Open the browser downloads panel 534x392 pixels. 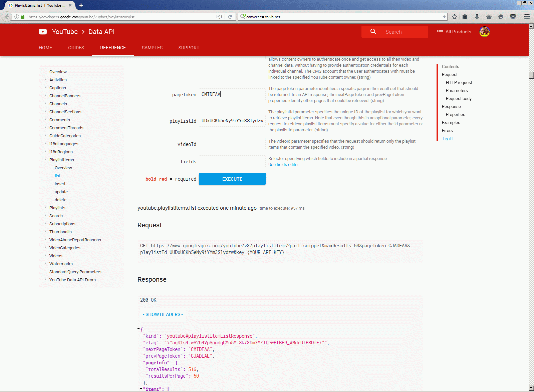(477, 17)
